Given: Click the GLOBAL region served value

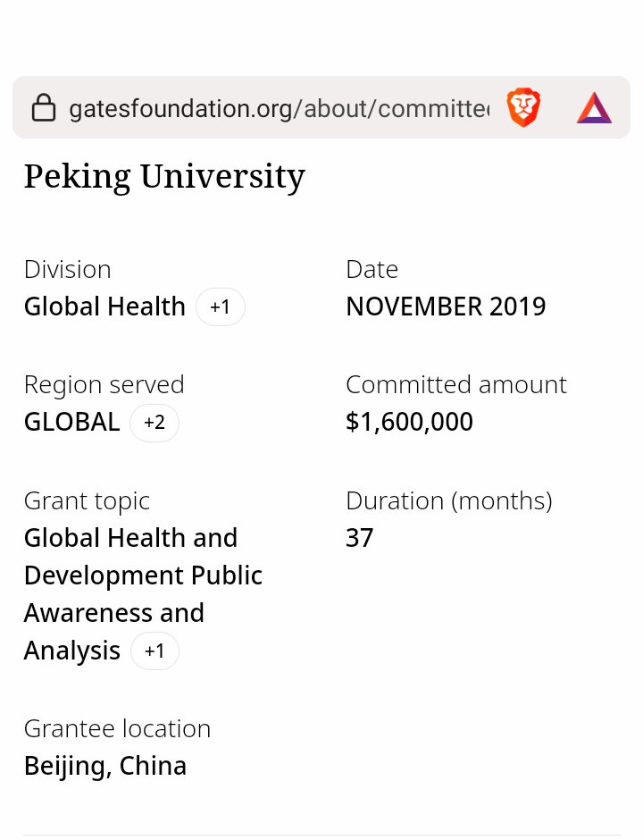Looking at the screenshot, I should tap(71, 422).
